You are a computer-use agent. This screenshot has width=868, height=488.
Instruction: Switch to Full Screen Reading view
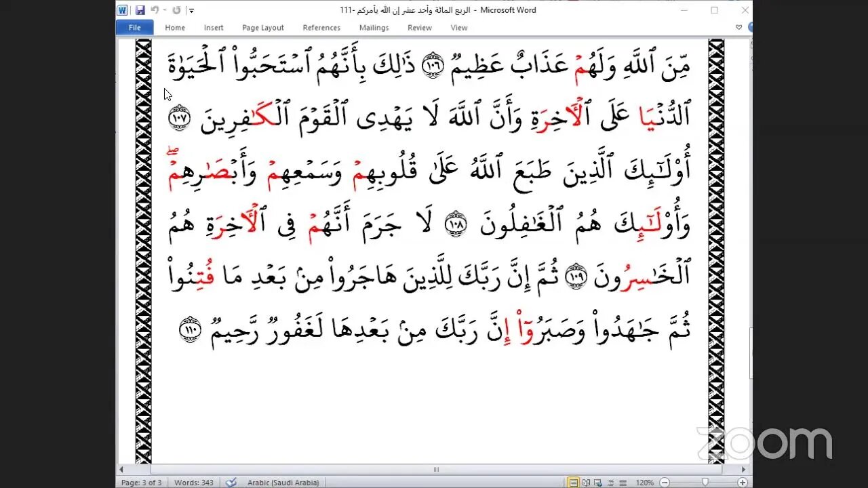pos(586,483)
